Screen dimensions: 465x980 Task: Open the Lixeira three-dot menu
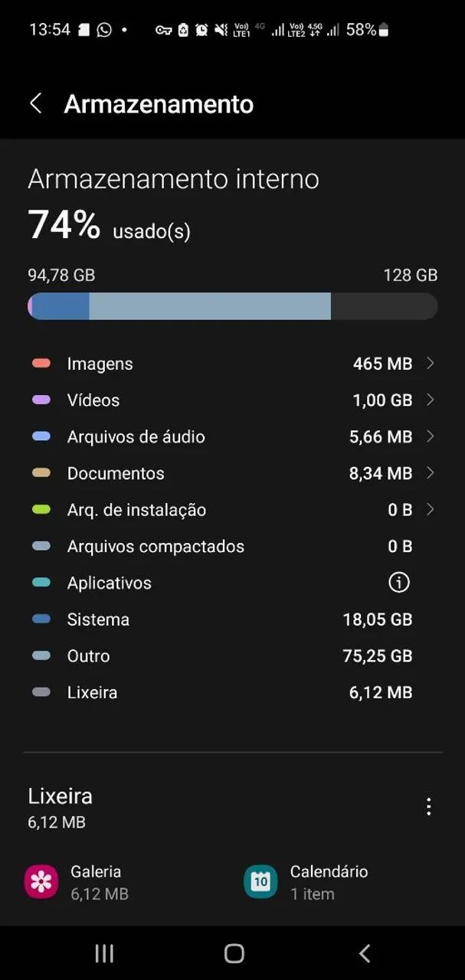[429, 806]
